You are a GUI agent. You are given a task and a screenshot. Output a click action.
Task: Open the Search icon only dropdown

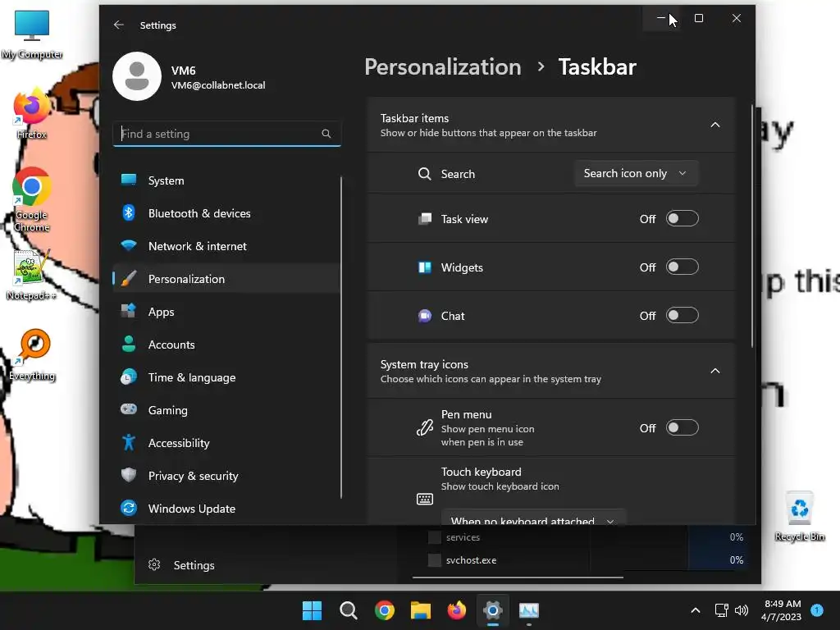click(x=636, y=174)
